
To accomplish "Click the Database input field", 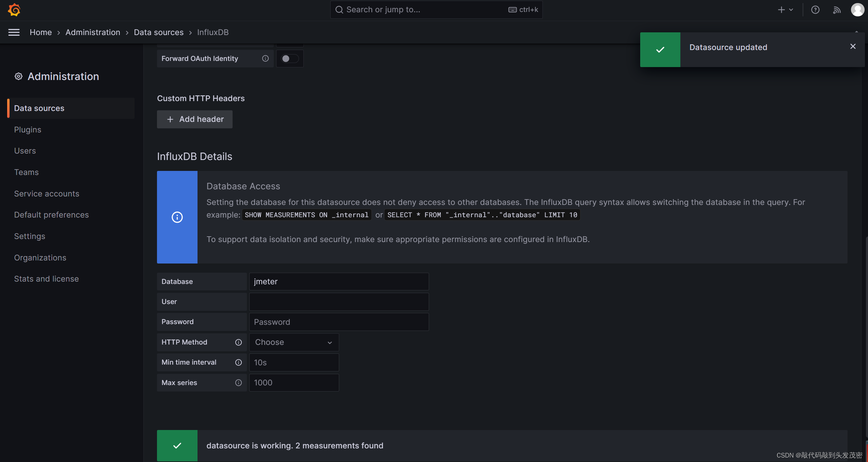I will click(x=338, y=282).
